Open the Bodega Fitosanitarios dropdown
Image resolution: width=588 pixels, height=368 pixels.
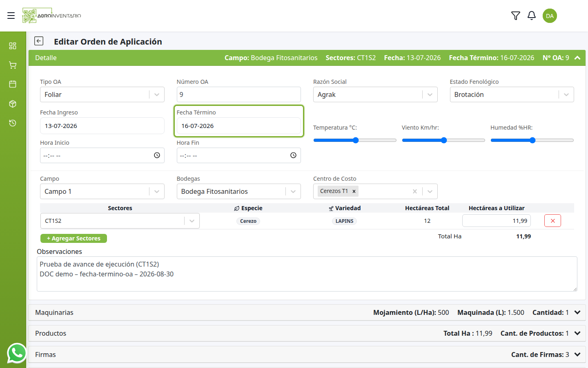point(238,191)
